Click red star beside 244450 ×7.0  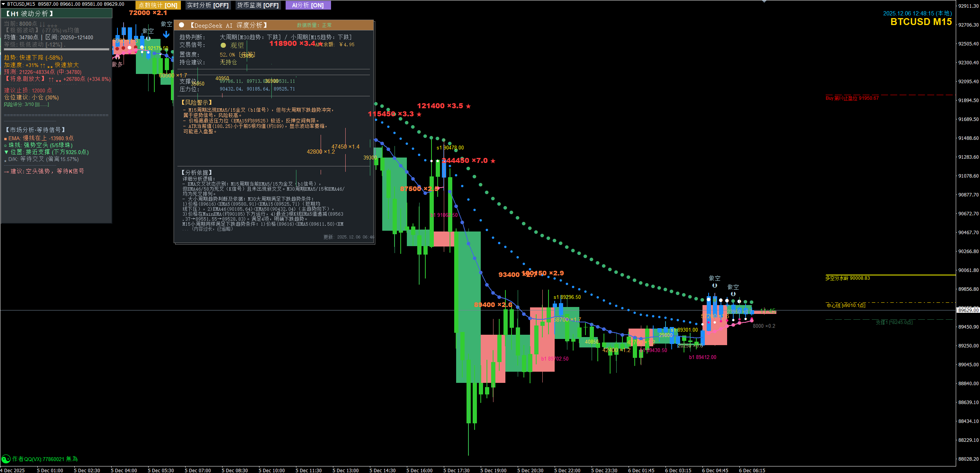coord(493,161)
